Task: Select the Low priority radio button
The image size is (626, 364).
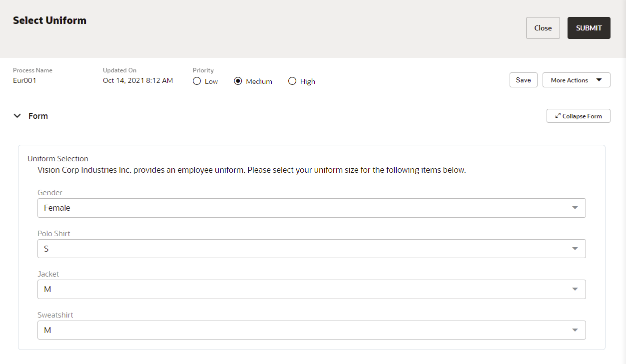Action: click(196, 81)
